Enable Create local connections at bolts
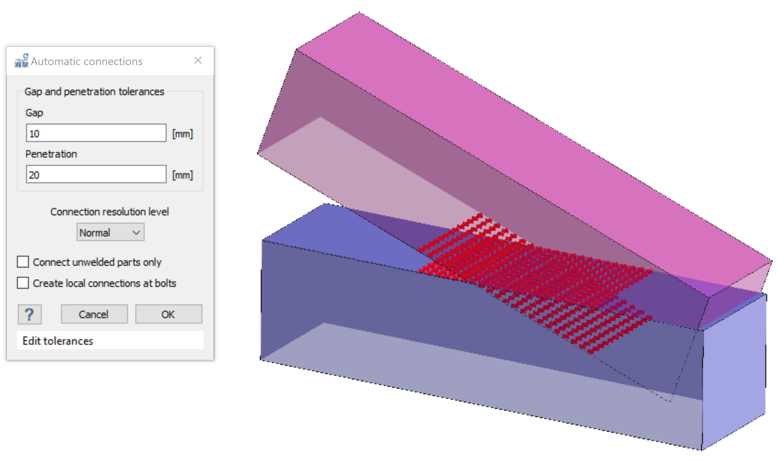 23,283
